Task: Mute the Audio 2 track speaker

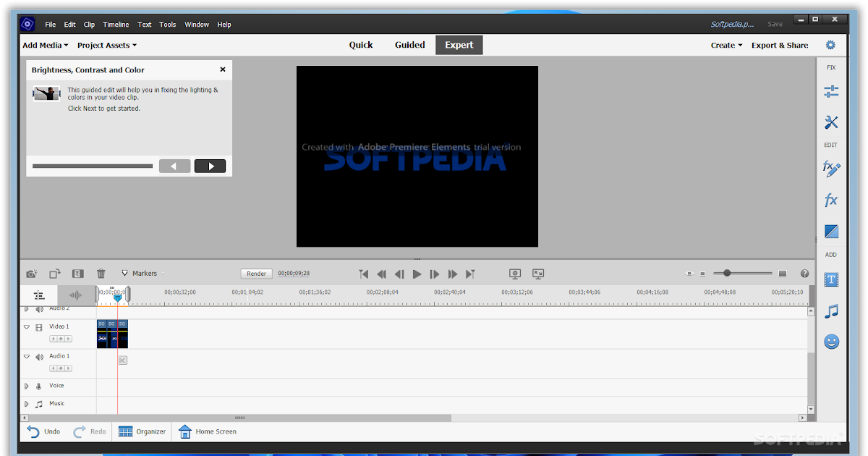Action: click(39, 310)
